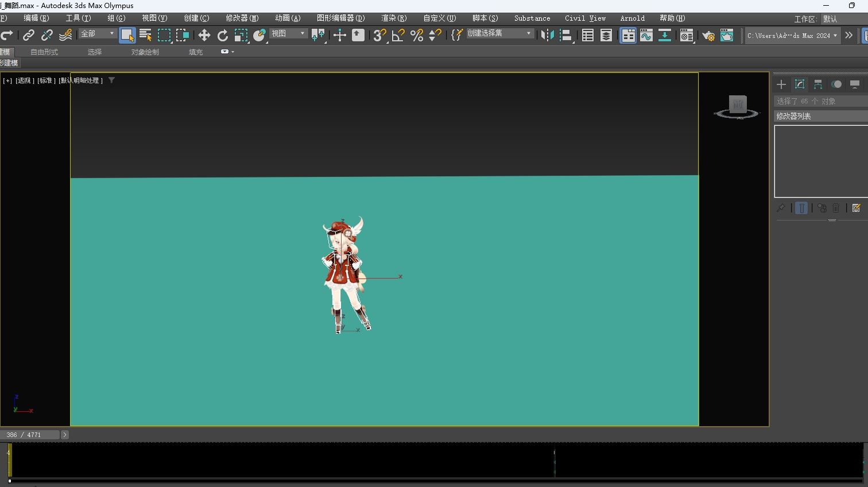Click the Align tool icon

point(566,36)
